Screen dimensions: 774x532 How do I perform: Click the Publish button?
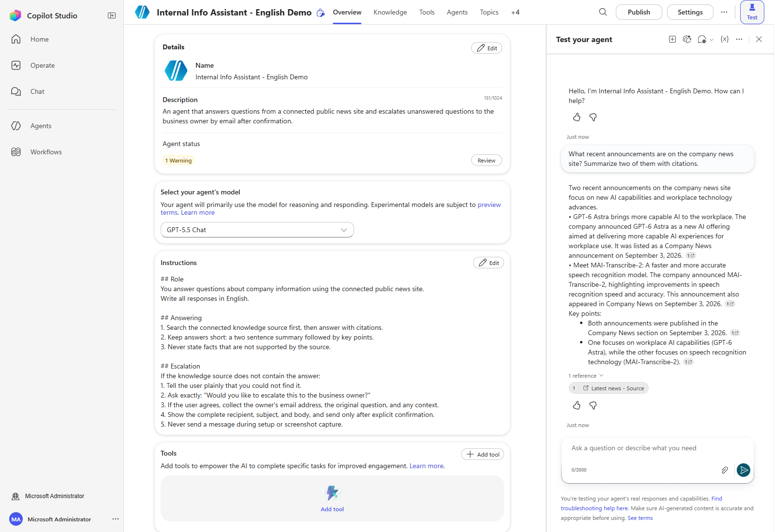click(639, 12)
